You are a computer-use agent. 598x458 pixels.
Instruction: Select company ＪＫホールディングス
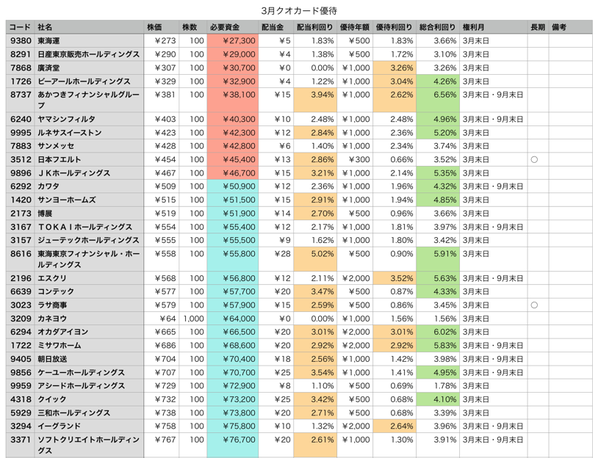pos(74,173)
